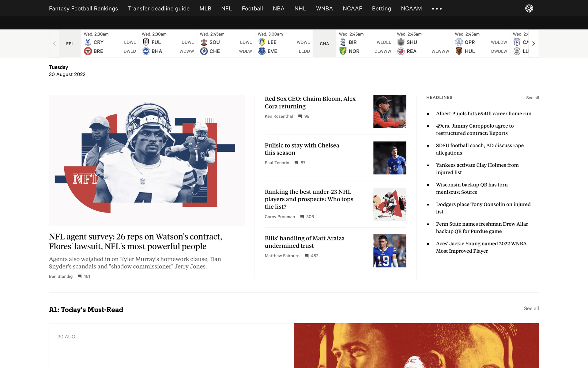Open the Betting nav item
The width and height of the screenshot is (588, 368).
[381, 9]
